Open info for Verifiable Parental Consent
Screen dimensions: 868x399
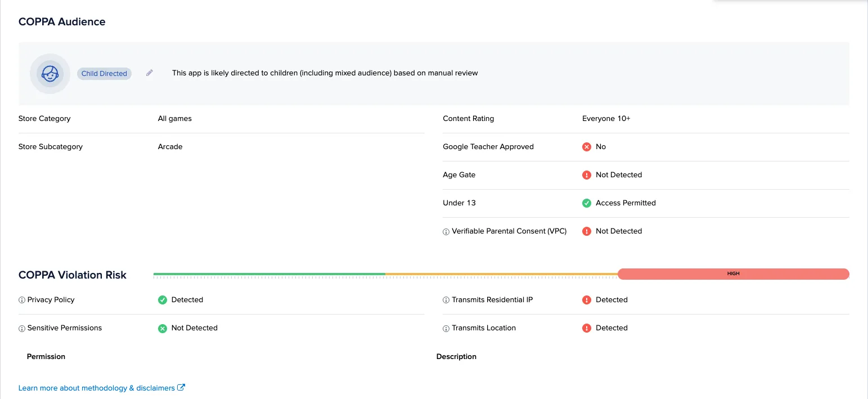point(446,231)
